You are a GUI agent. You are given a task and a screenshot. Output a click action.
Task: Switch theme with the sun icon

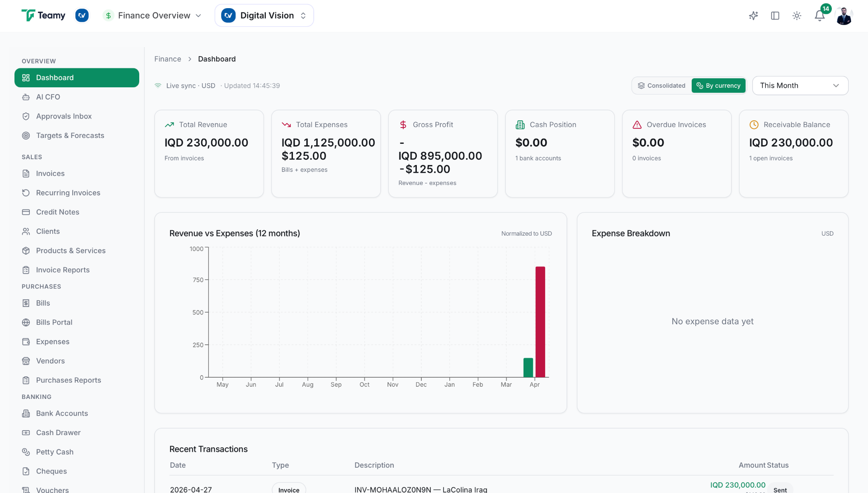(x=797, y=16)
